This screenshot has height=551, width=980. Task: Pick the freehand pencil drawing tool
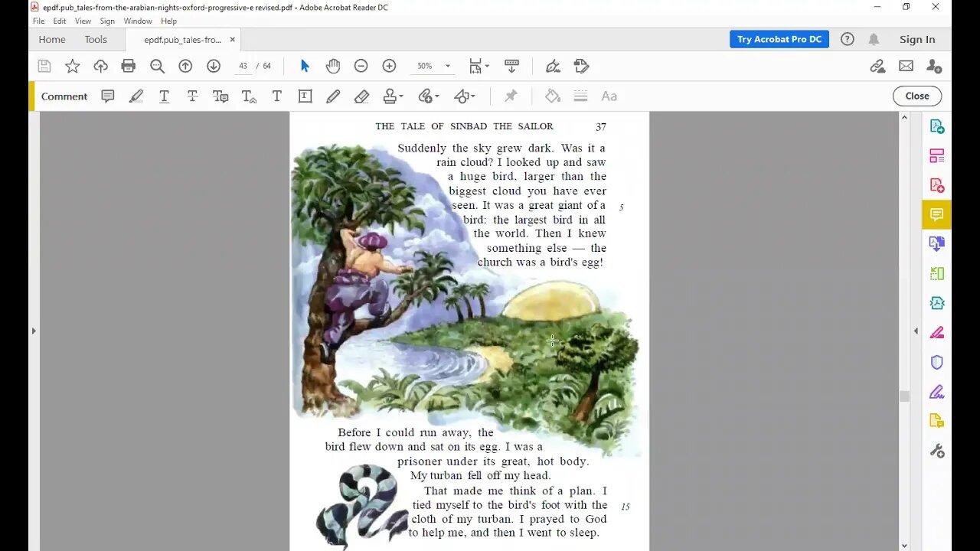[333, 96]
